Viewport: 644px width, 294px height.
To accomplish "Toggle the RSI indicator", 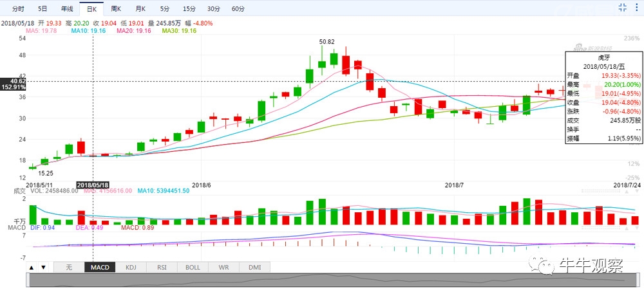I will coord(162,267).
